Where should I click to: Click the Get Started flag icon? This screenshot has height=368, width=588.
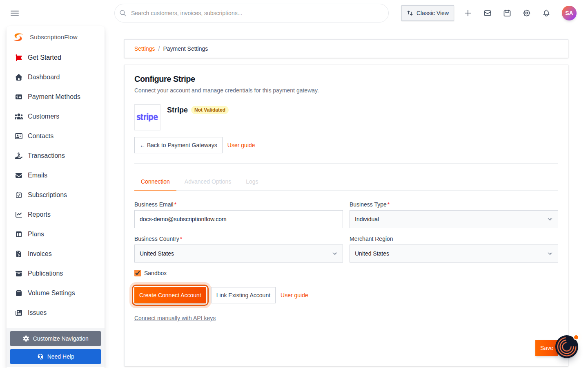[19, 58]
